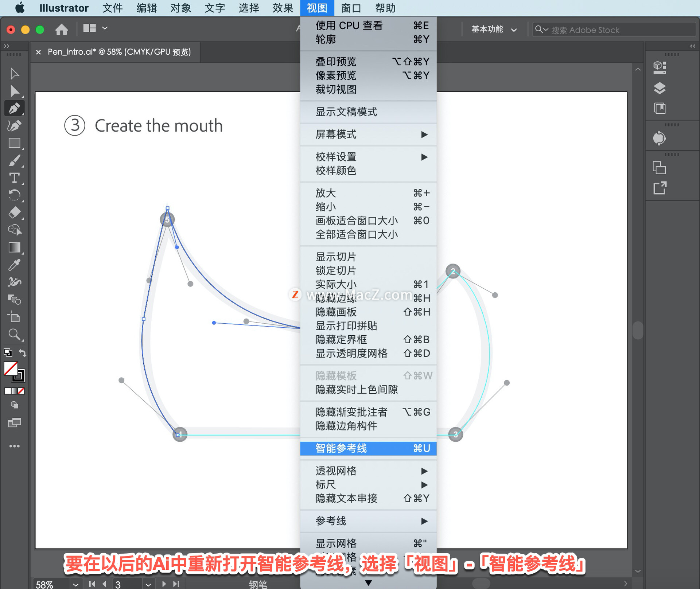
Task: Select the Type tool
Action: (15, 178)
